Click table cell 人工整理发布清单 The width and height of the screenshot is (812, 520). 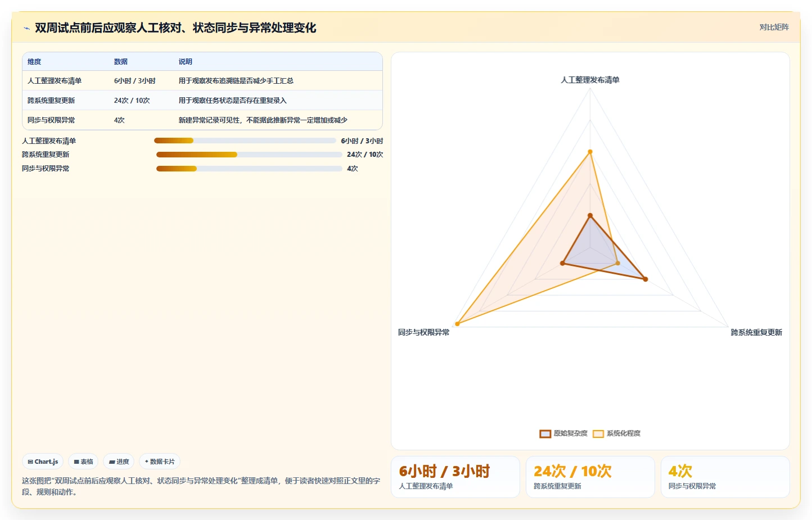tap(55, 81)
